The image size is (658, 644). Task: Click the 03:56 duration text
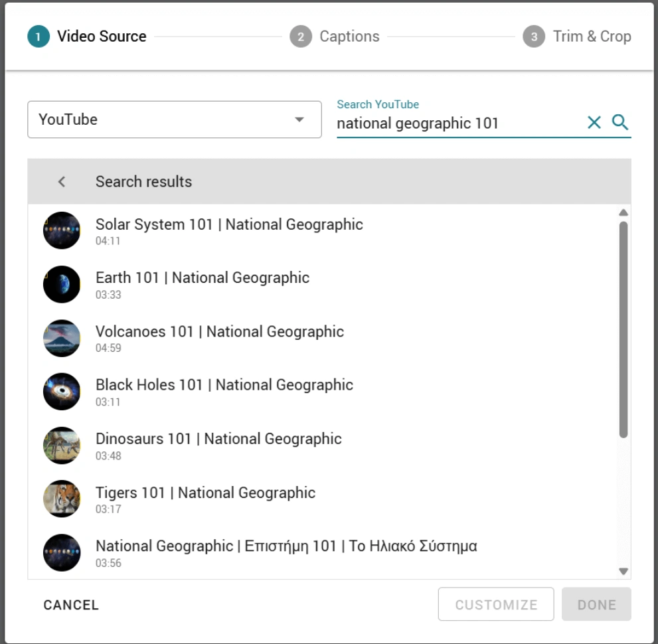(108, 563)
